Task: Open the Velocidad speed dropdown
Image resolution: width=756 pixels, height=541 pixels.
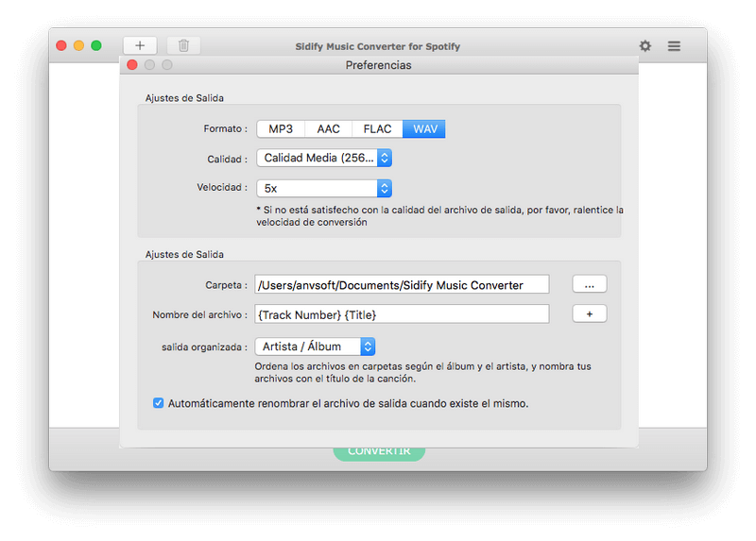Action: [x=324, y=189]
